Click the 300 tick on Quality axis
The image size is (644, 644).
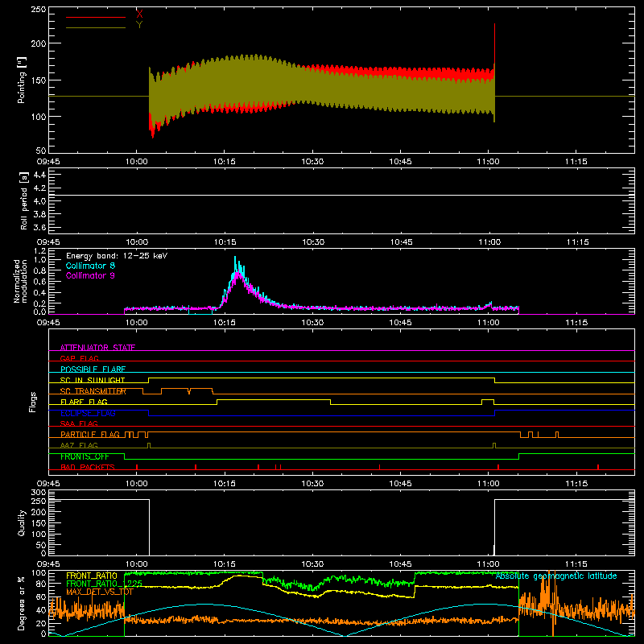click(39, 492)
